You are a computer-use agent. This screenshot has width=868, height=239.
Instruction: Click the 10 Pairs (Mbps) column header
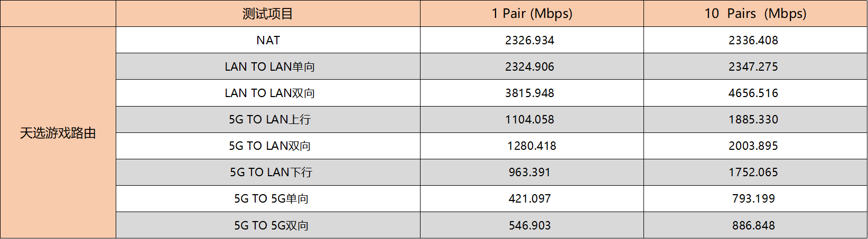[x=755, y=13]
